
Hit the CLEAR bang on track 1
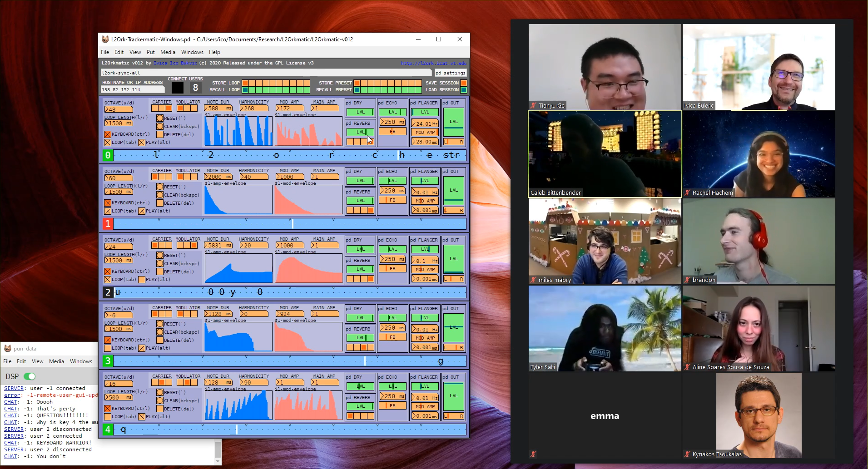tap(160, 195)
